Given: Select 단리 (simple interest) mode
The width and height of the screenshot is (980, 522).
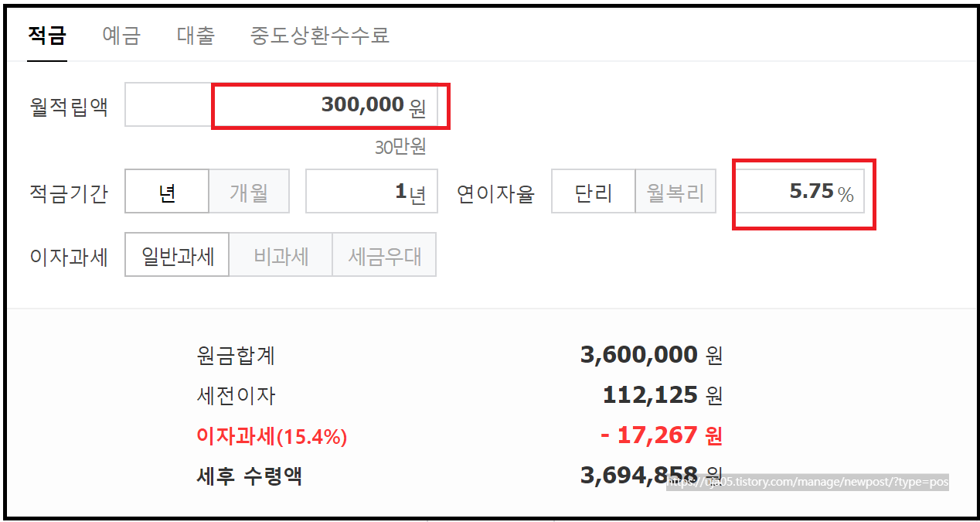Looking at the screenshot, I should click(593, 191).
